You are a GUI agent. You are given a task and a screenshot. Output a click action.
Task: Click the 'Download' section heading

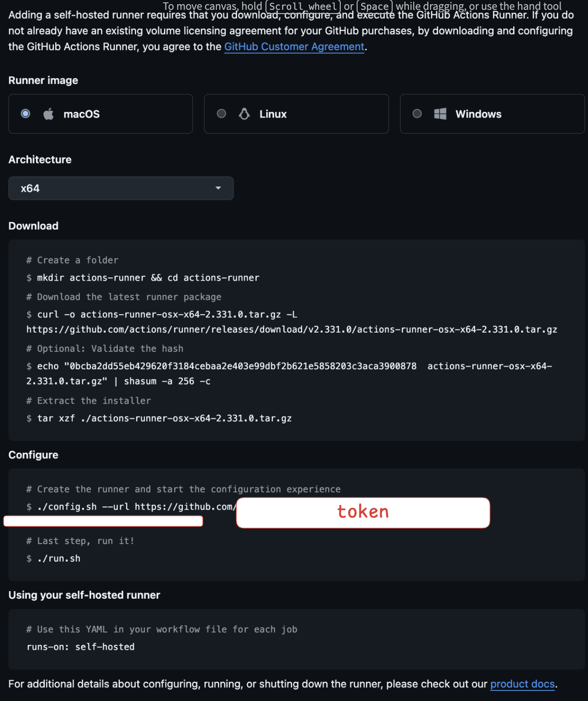(33, 226)
